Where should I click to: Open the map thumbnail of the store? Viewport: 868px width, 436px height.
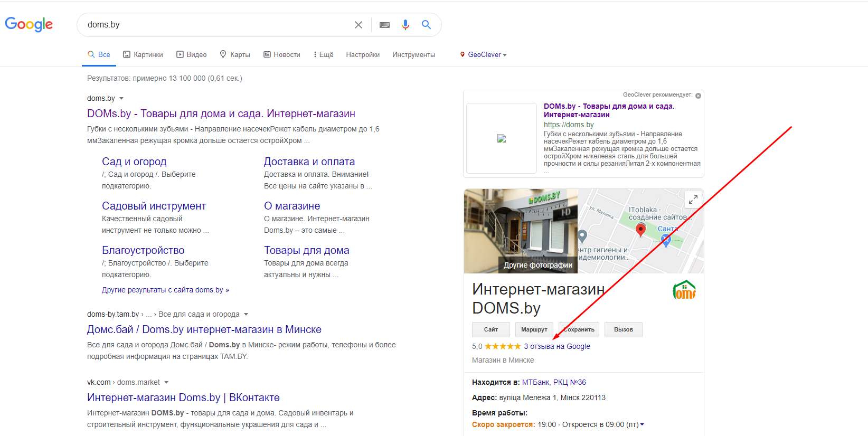click(641, 231)
